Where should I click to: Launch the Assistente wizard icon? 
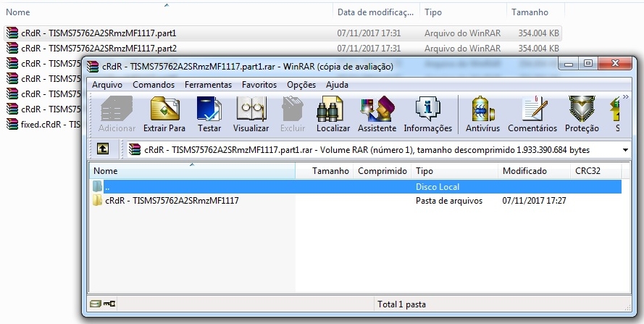[x=377, y=109]
